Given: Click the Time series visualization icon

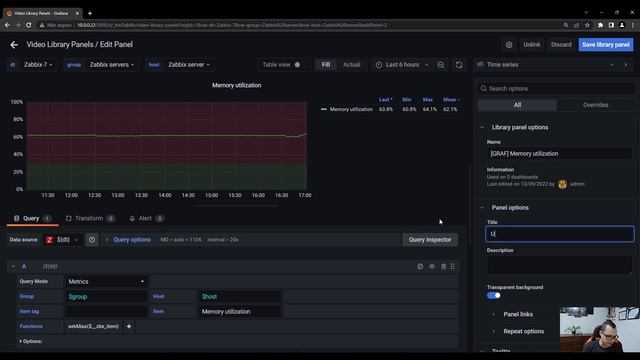Looking at the screenshot, I should [480, 65].
